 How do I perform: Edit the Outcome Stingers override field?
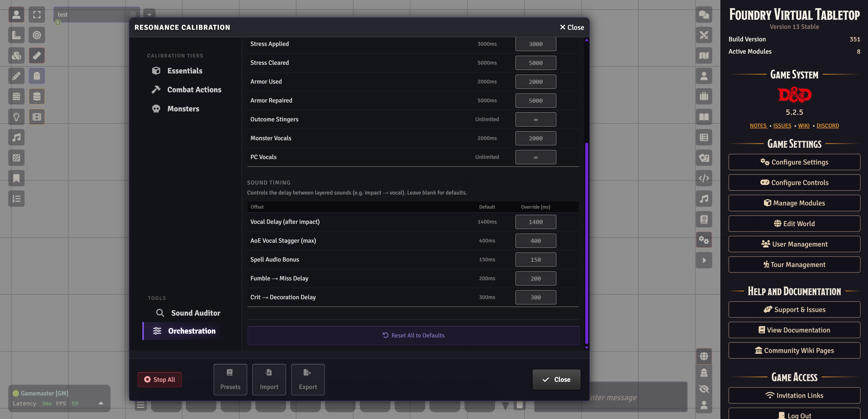(x=535, y=119)
